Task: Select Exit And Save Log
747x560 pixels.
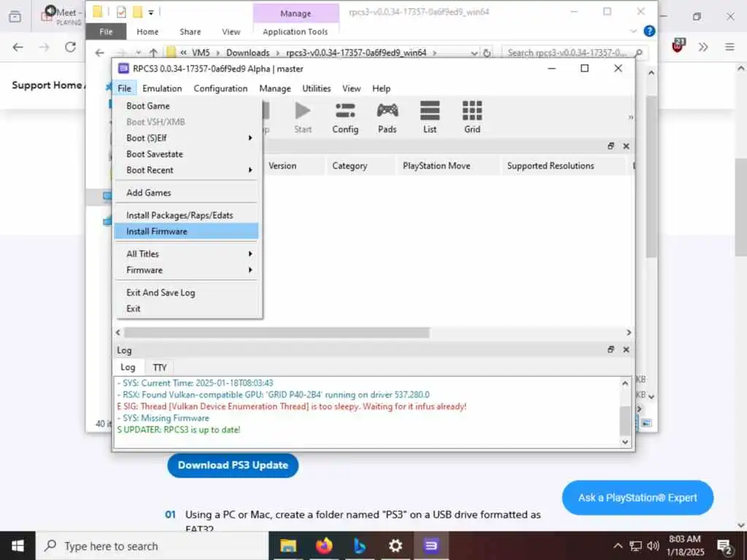Action: point(186,292)
